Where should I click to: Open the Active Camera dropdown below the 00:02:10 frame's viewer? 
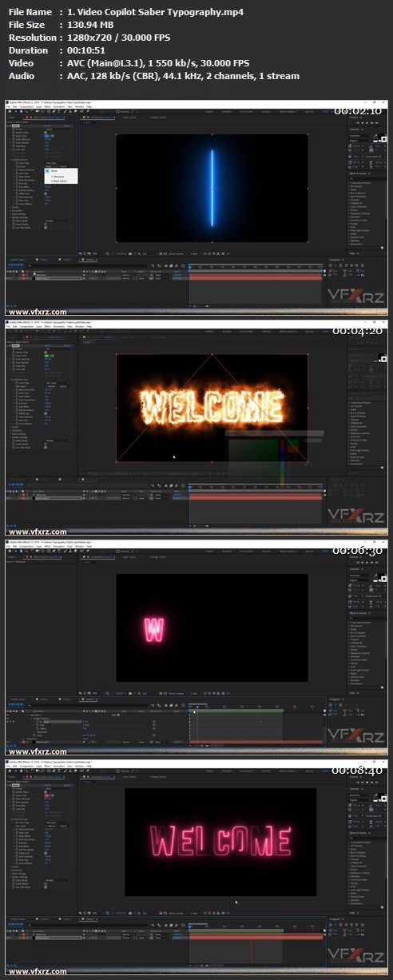(x=177, y=253)
